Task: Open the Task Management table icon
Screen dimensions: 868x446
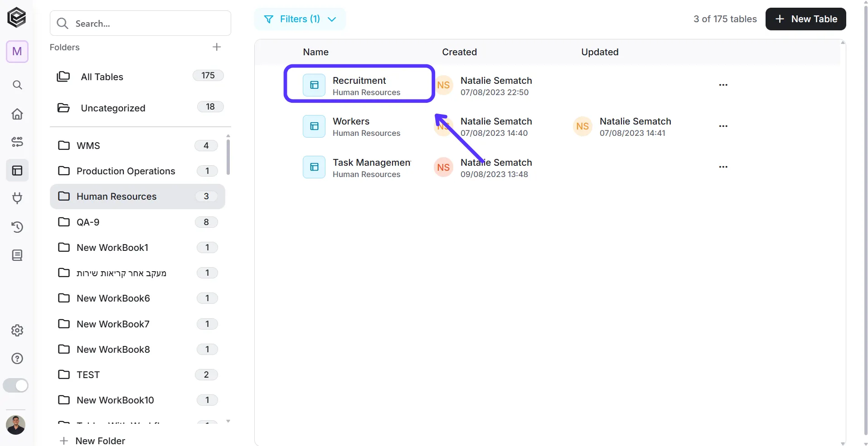Action: (x=314, y=167)
